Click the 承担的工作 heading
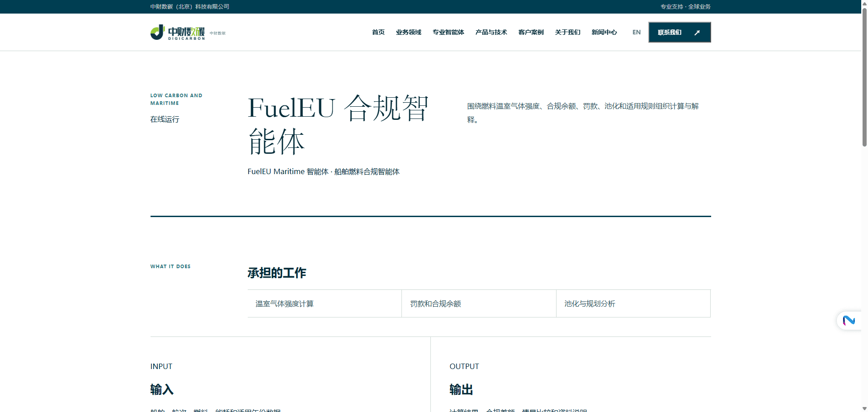 coord(277,273)
